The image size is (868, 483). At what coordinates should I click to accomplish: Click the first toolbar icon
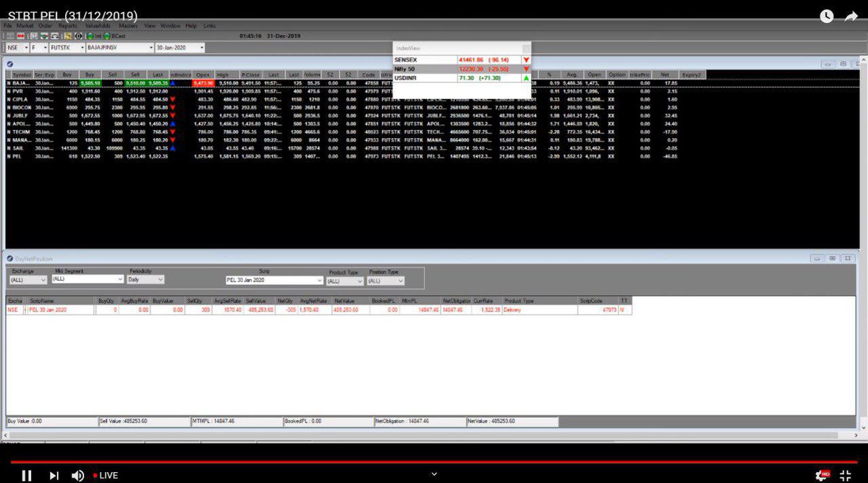coord(9,35)
